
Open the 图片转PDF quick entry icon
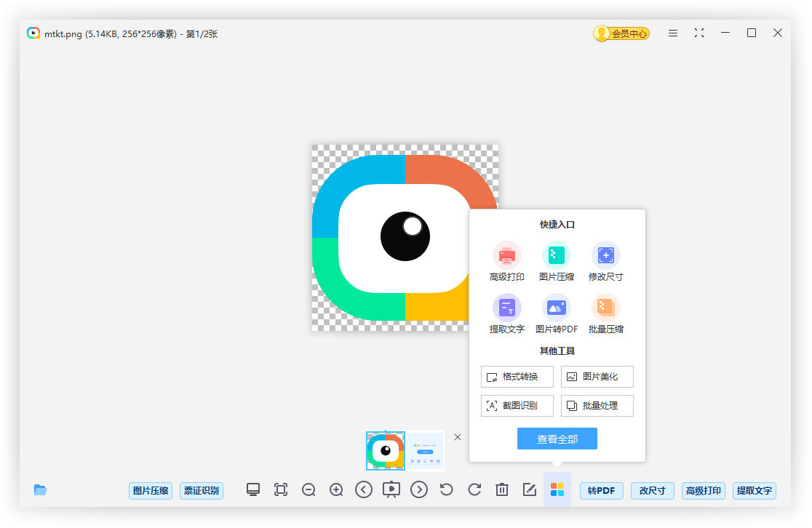tap(556, 308)
